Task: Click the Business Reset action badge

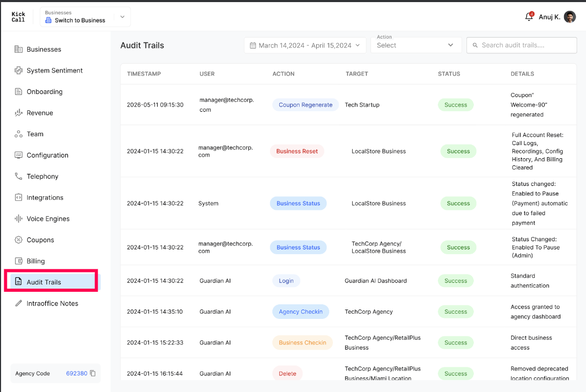Action: click(x=297, y=151)
